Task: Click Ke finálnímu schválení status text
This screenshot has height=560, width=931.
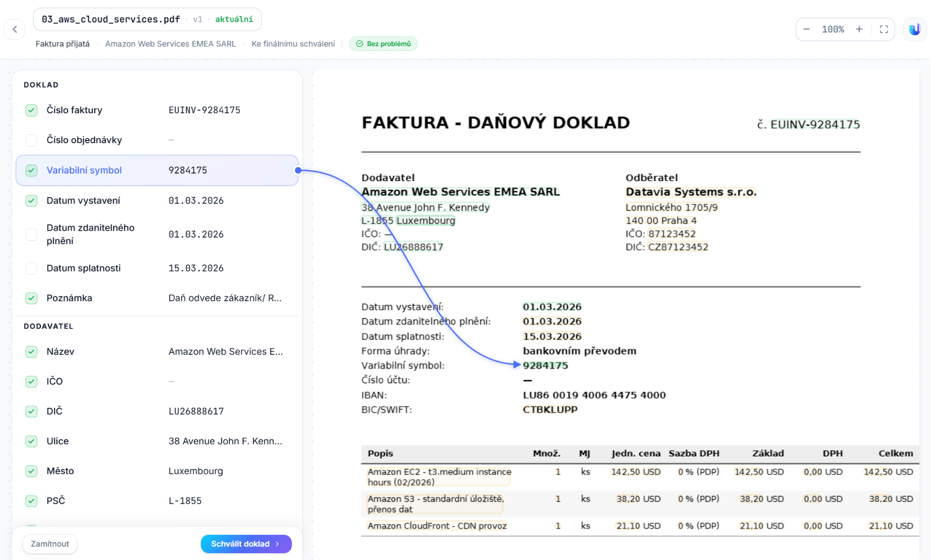Action: point(293,44)
